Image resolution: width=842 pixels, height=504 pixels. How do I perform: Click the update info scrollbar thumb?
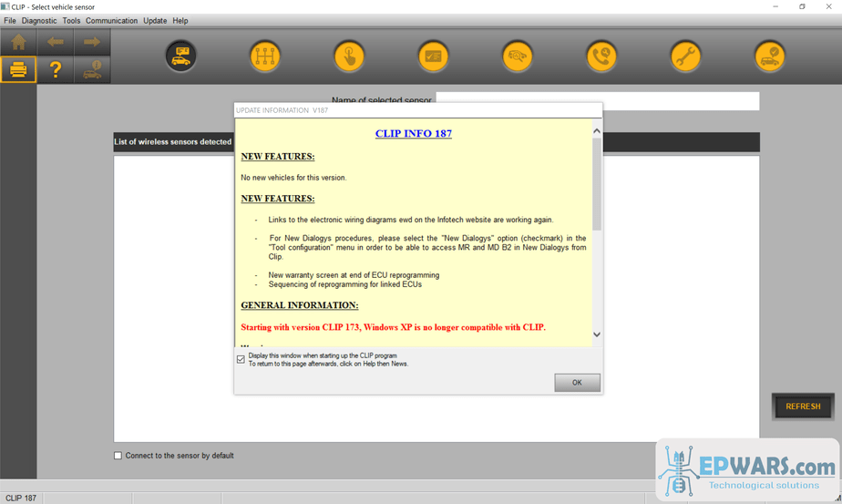(597, 184)
